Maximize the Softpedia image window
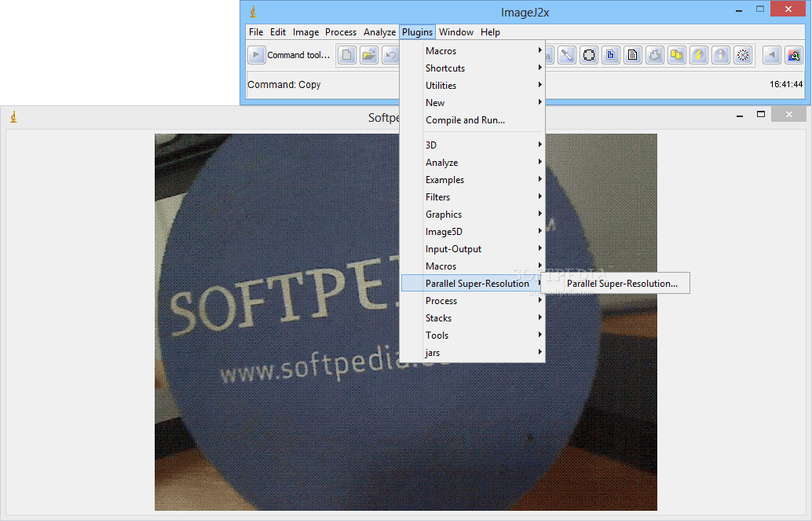Image resolution: width=812 pixels, height=521 pixels. pyautogui.click(x=761, y=115)
